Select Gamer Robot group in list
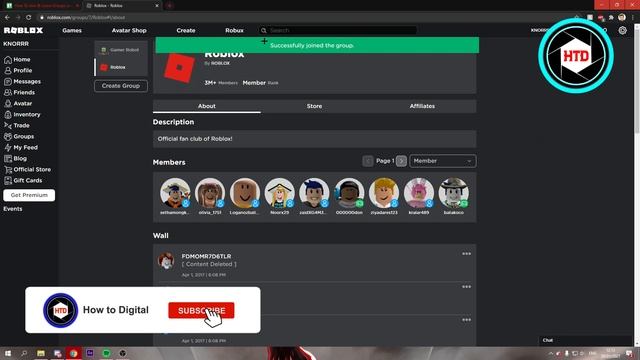 pyautogui.click(x=121, y=50)
